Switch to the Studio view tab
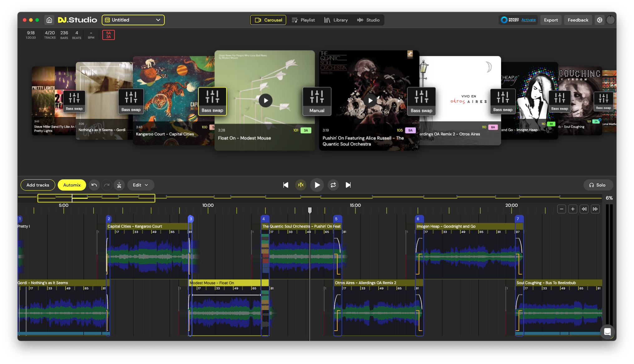634x364 pixels. (368, 20)
